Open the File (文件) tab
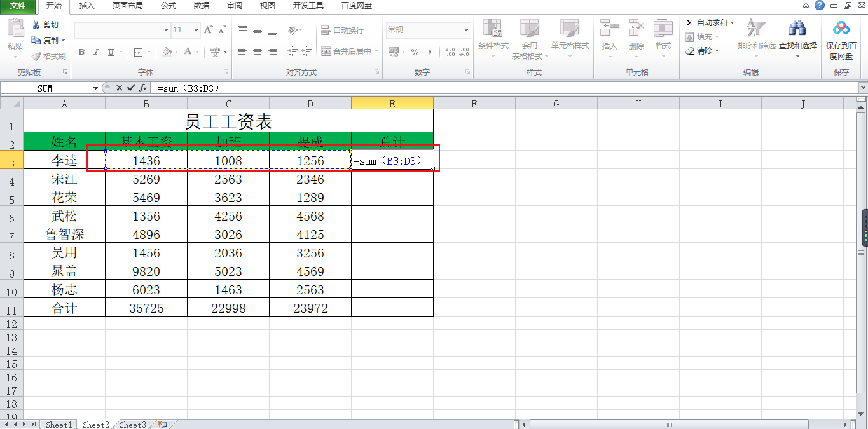868x429 pixels. pyautogui.click(x=18, y=6)
